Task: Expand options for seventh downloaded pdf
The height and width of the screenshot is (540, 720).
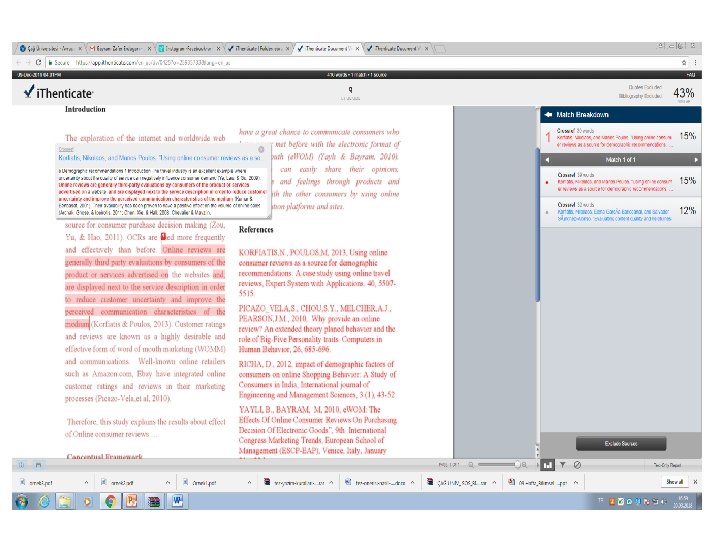Action: (x=575, y=483)
